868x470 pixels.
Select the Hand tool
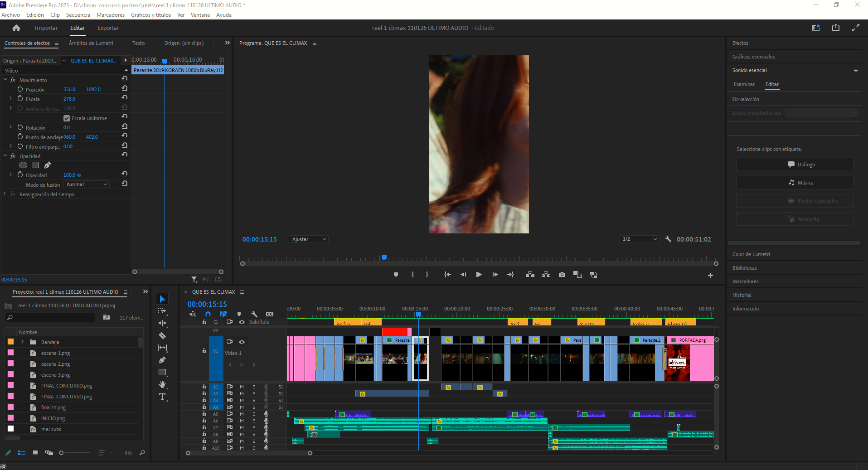(x=162, y=384)
